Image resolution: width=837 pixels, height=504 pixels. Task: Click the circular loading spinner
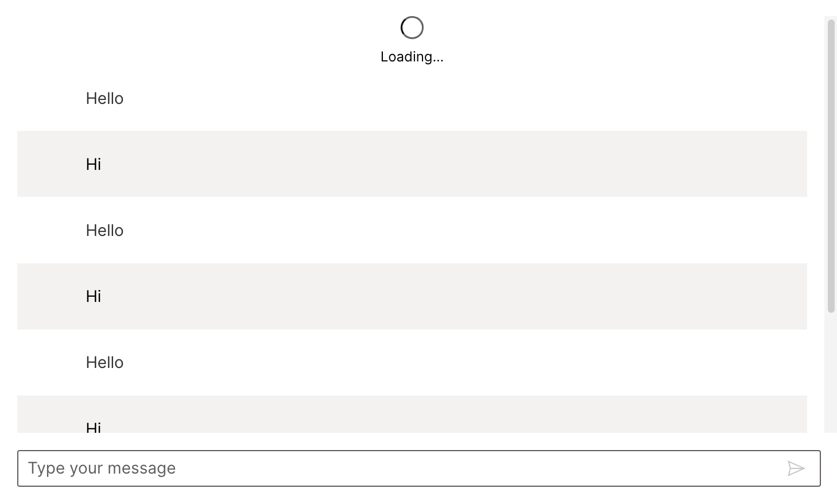412,28
